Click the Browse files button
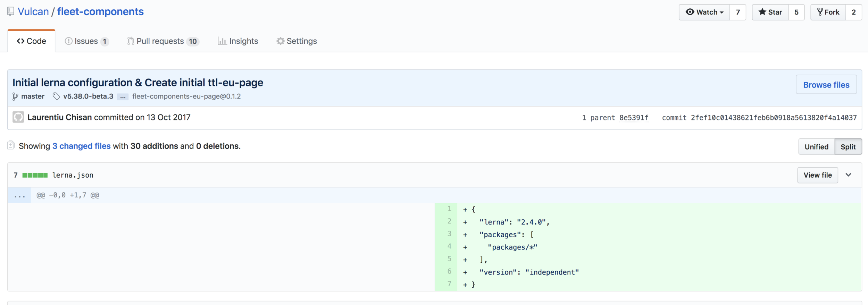The image size is (868, 305). pyautogui.click(x=826, y=85)
